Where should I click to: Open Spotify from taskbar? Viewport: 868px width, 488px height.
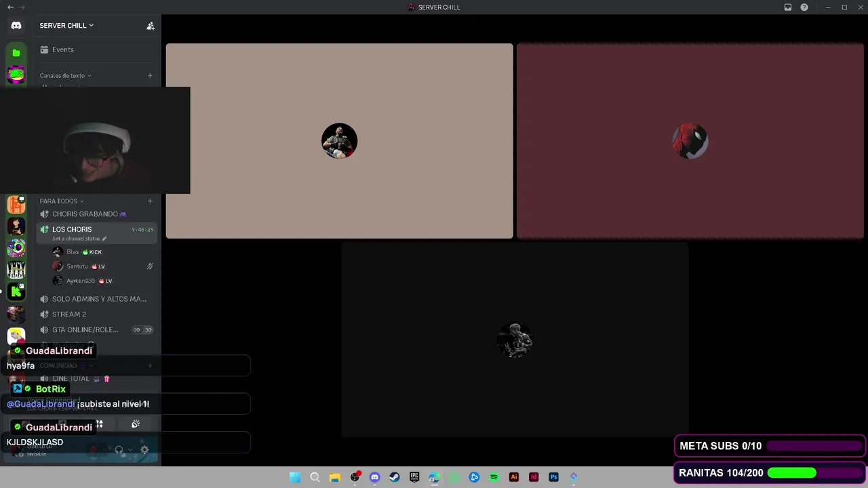tap(494, 477)
